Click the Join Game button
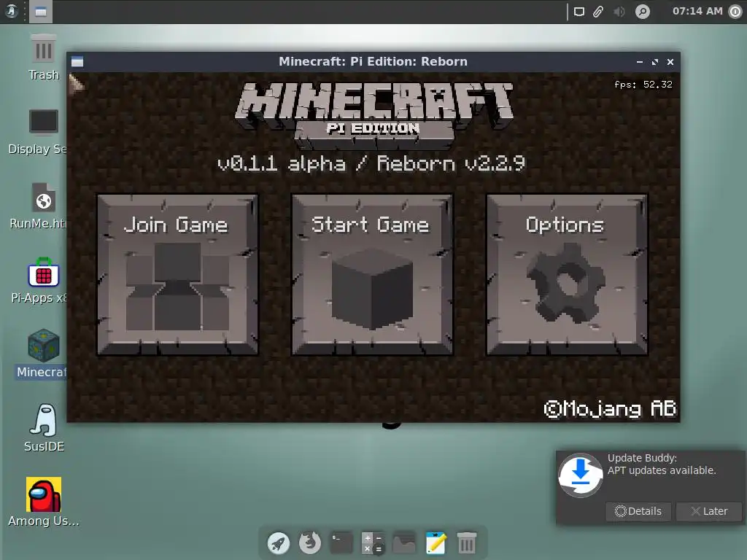Viewport: 747px width, 560px height. point(178,275)
